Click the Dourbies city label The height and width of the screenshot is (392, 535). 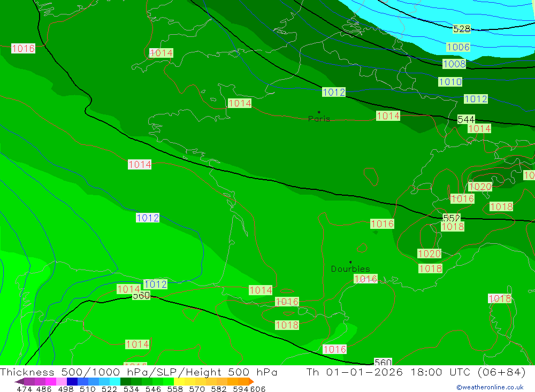pos(350,269)
